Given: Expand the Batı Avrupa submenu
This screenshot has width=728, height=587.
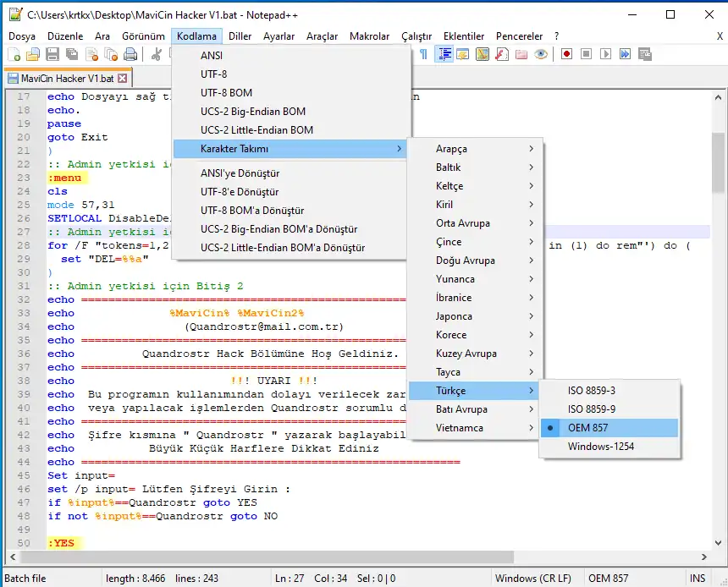Looking at the screenshot, I should coord(475,409).
